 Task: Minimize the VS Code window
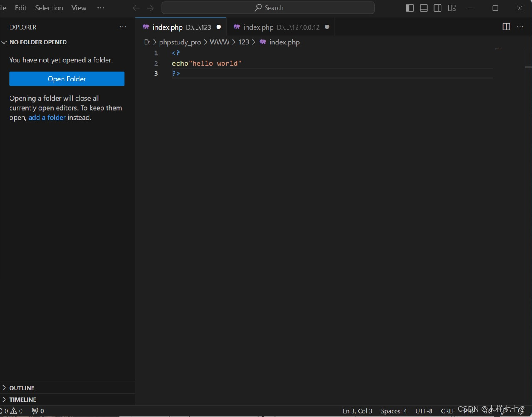coord(471,8)
